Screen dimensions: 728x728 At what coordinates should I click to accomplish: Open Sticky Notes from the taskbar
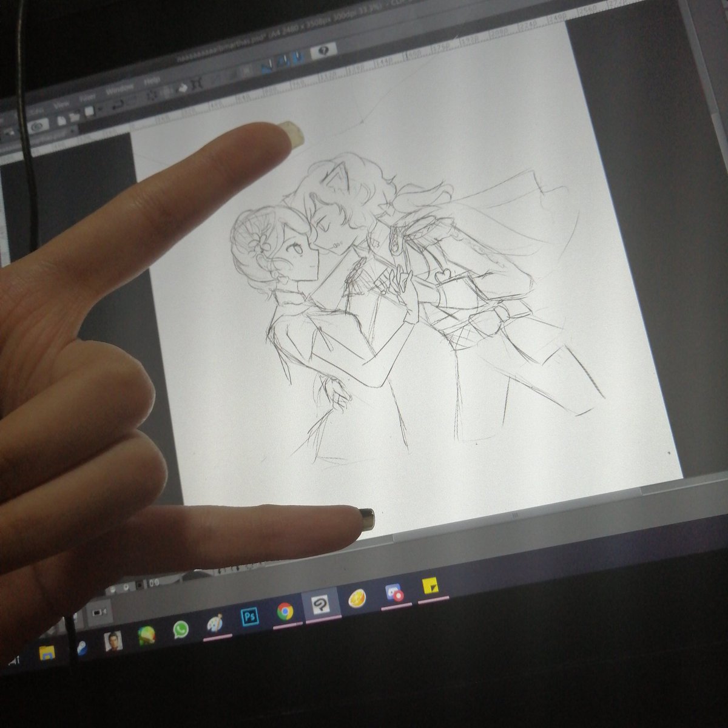(x=431, y=587)
